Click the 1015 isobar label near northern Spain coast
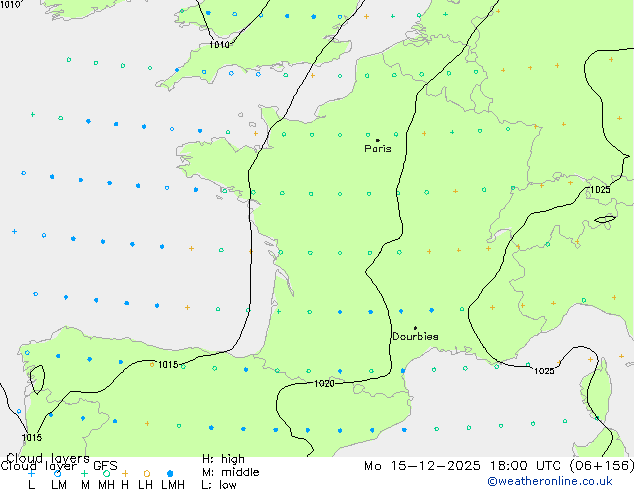Screen dimensions: 634x490 pyautogui.click(x=168, y=365)
